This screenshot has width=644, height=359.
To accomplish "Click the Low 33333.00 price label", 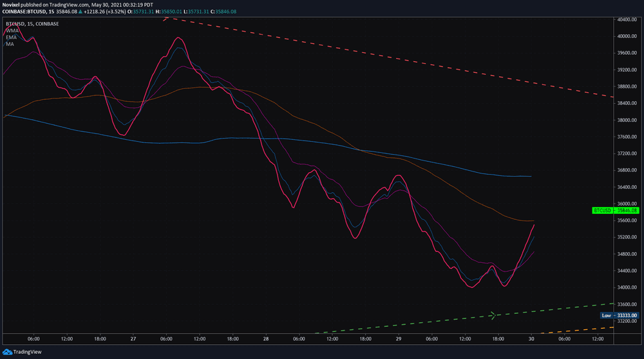I will [x=618, y=315].
